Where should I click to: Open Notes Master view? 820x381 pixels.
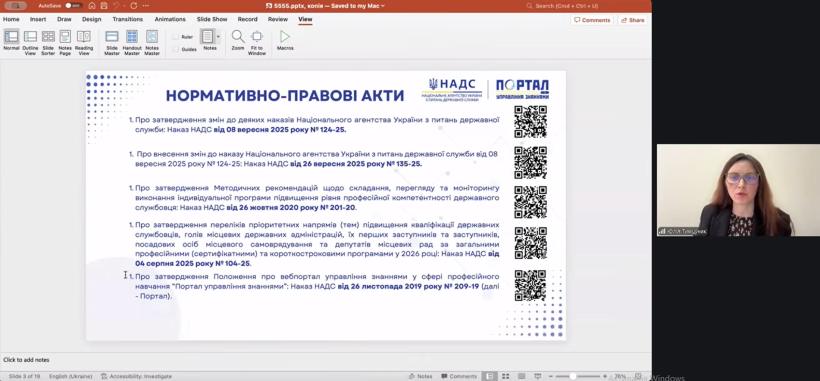click(152, 42)
